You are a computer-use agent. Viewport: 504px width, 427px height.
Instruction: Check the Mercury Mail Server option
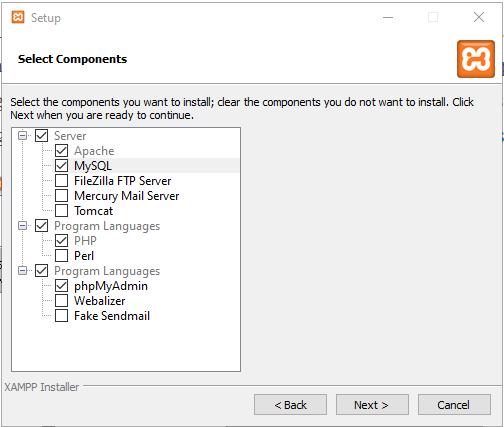pyautogui.click(x=62, y=195)
